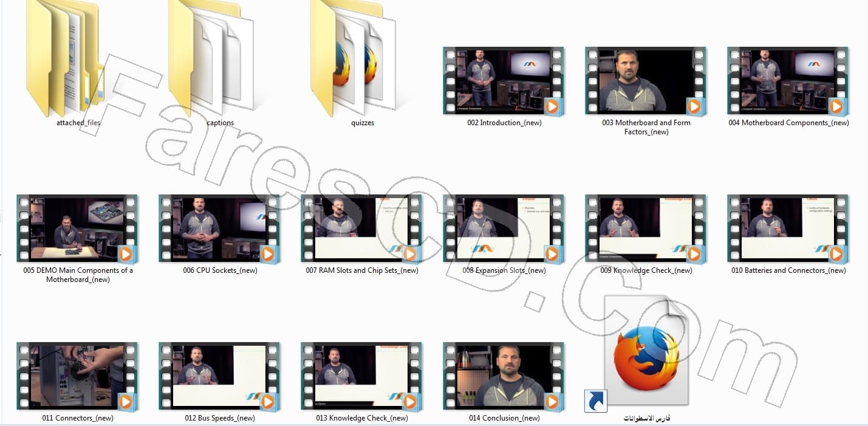The image size is (868, 426).
Task: Select the 005 DEMO Main Components video thumbnail
Action: (x=78, y=229)
